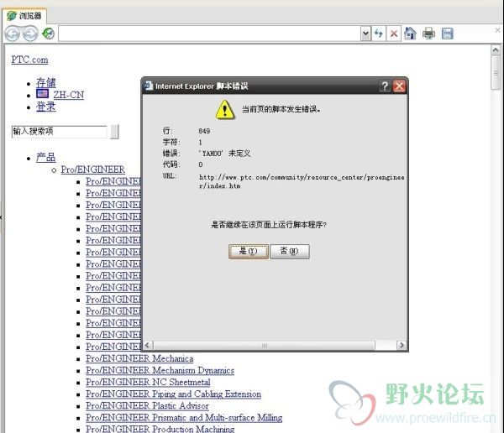Image resolution: width=504 pixels, height=433 pixels.
Task: Click the dialog horizontal scrollbar thumb
Action: tap(264, 346)
